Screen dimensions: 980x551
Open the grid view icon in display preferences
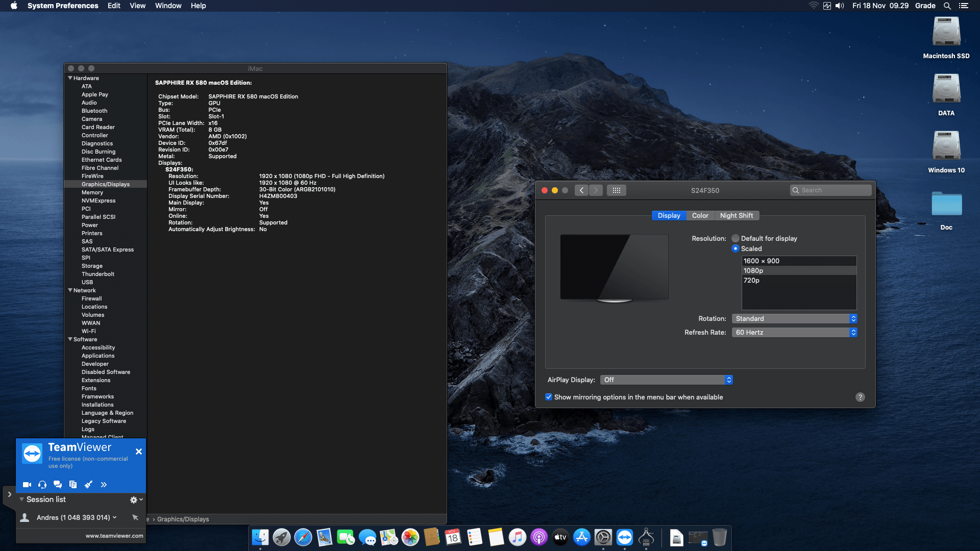tap(617, 190)
